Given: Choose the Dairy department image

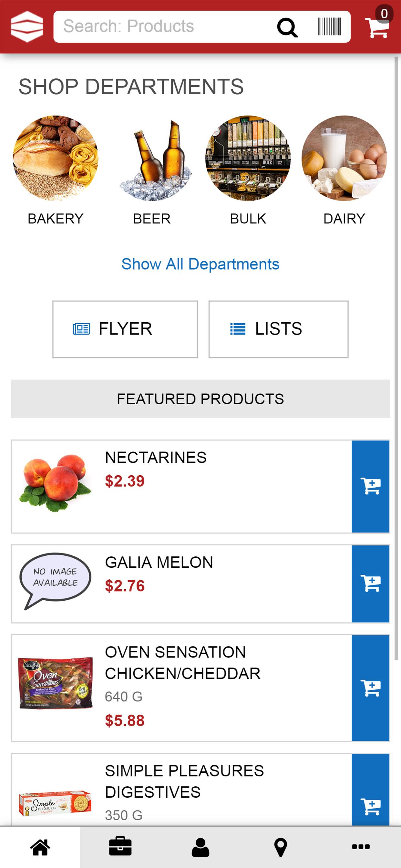Looking at the screenshot, I should point(344,158).
